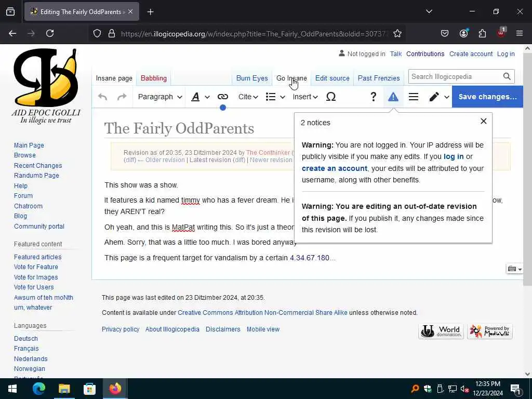The height and width of the screenshot is (399, 532).
Task: Click the redo arrow in editor toolbar
Action: [x=122, y=97]
